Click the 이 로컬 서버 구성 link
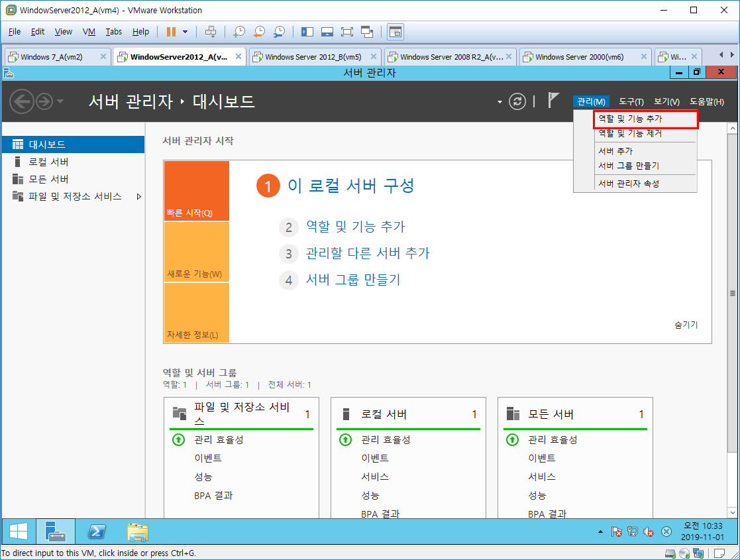 tap(350, 186)
